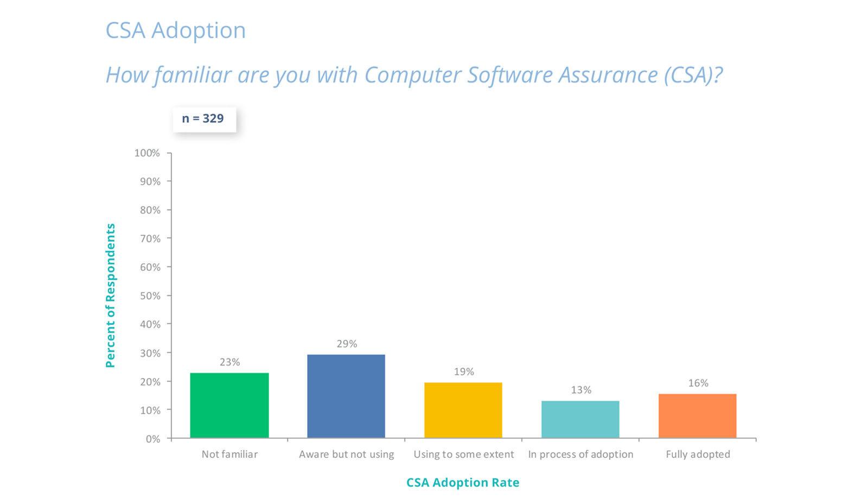Click the green Not familiar bar
868x499 pixels.
(x=229, y=405)
